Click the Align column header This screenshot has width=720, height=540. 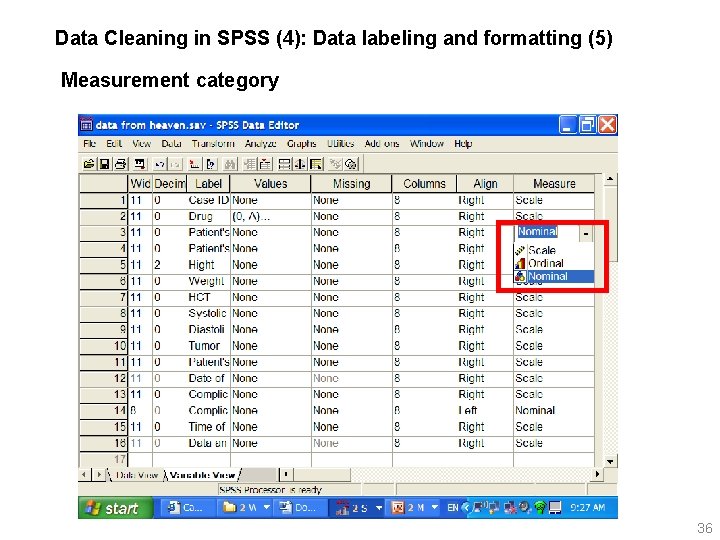(x=485, y=184)
